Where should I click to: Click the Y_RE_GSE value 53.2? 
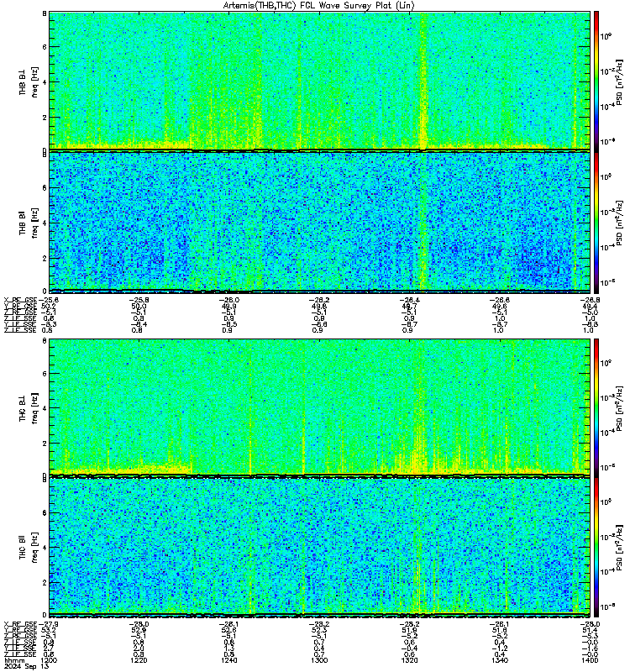49,630
